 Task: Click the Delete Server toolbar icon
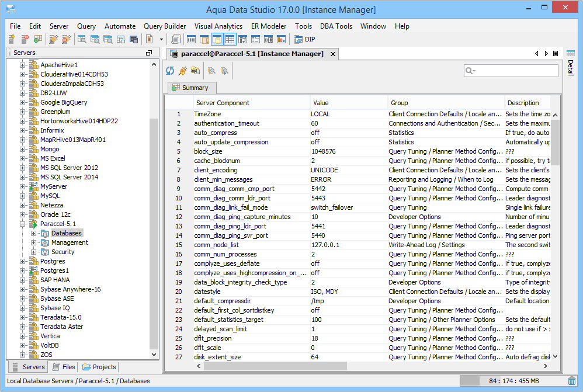25,39
